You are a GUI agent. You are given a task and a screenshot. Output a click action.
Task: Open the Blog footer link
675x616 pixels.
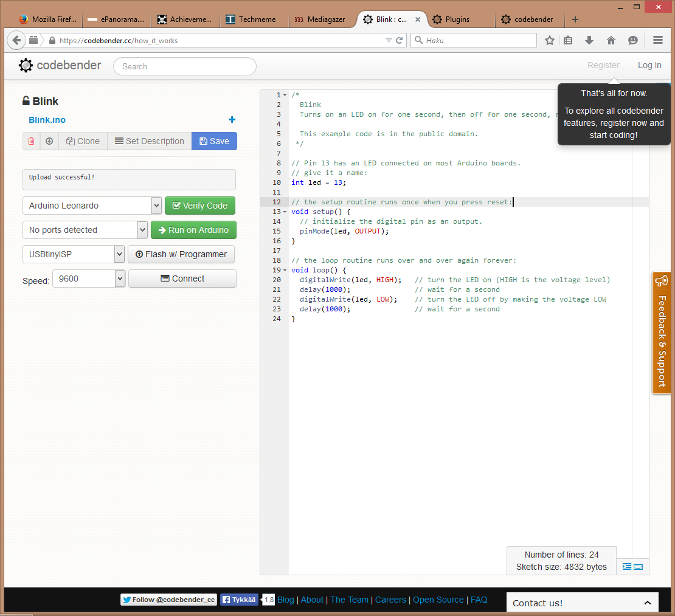point(285,600)
